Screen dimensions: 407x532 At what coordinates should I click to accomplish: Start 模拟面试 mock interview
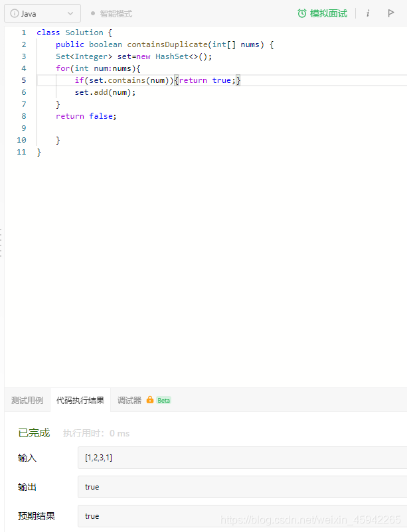[x=323, y=13]
